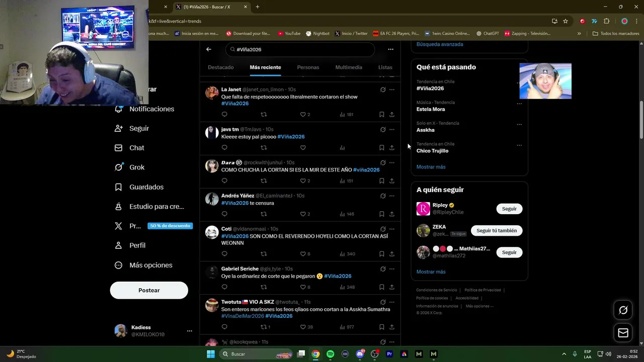
Task: Retweet La Janet's post
Action: click(x=264, y=115)
